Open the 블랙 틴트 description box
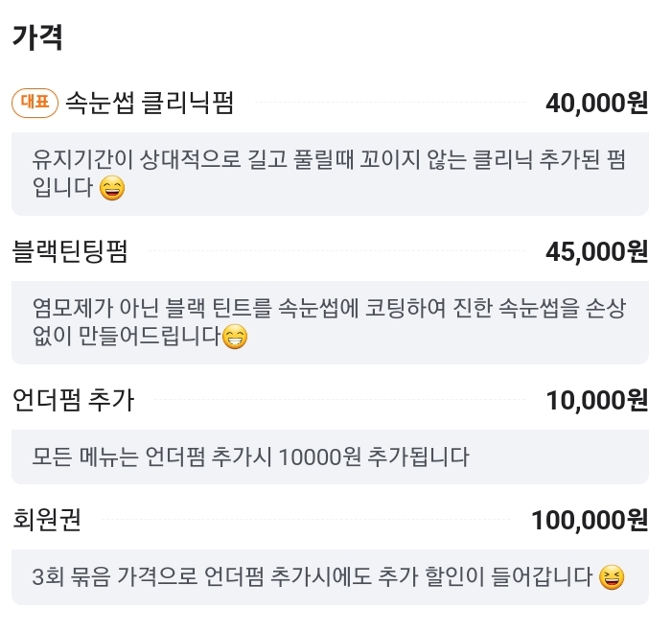Screen dimensions: 672x632 330,322
